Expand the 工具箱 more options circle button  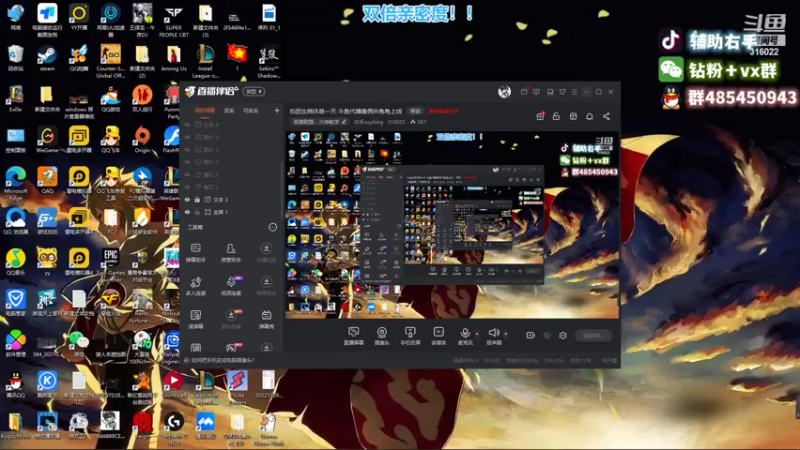click(273, 227)
